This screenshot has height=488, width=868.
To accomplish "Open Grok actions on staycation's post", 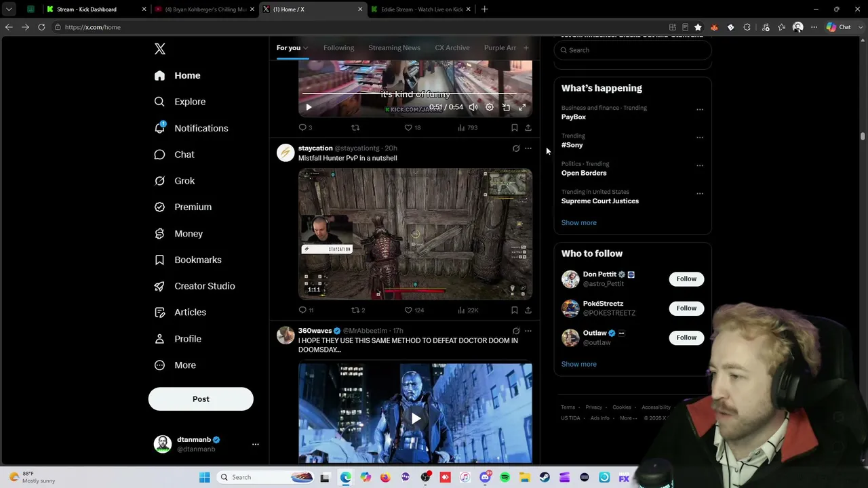I will 516,148.
